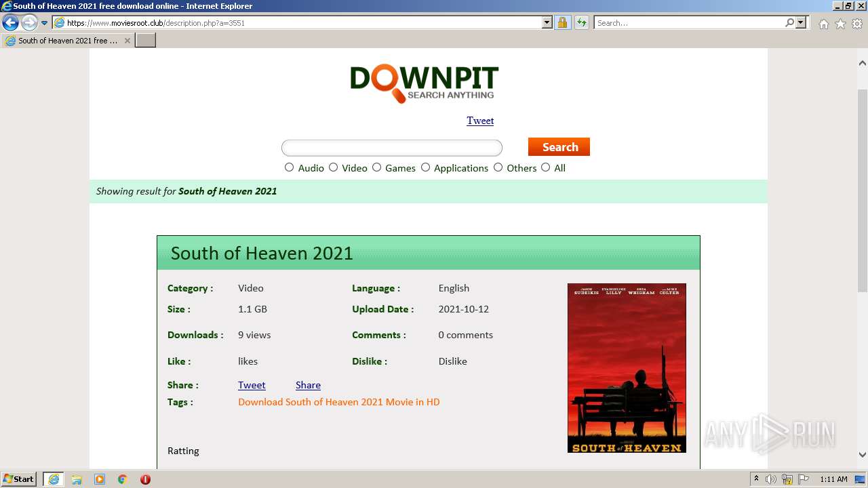Open the Chrome taskbar icon
The width and height of the screenshot is (868, 488).
pos(123,479)
